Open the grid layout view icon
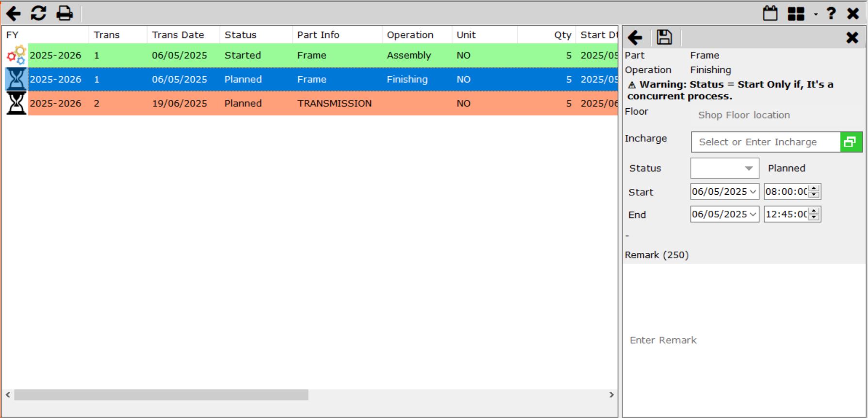 pyautogui.click(x=796, y=13)
